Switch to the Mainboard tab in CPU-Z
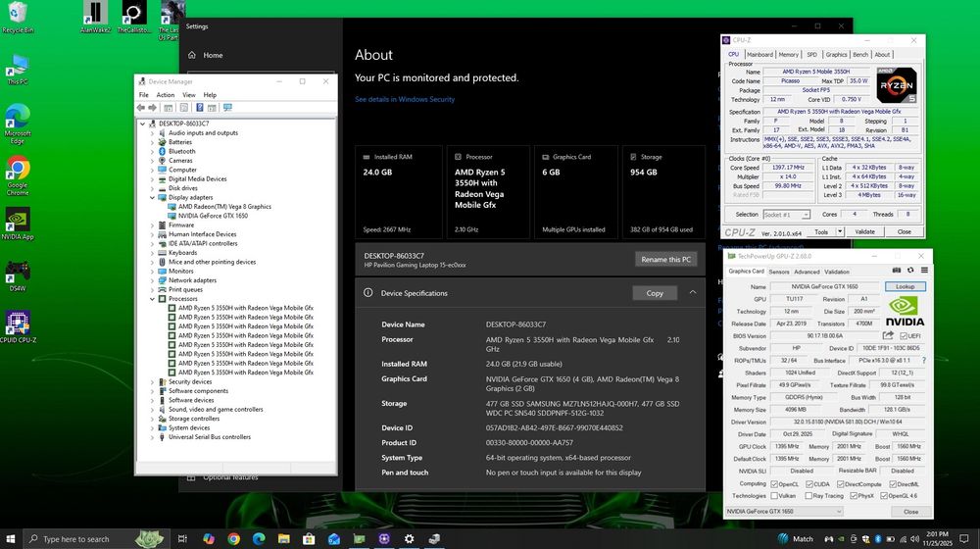 point(760,54)
